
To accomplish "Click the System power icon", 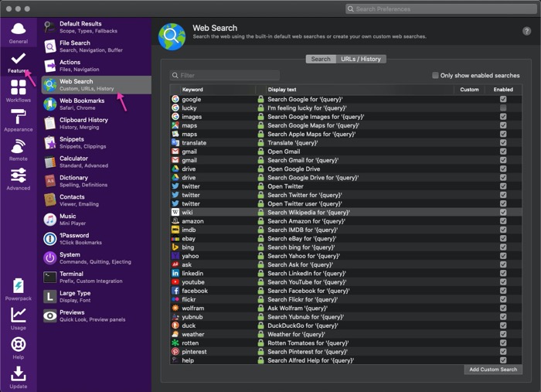I will coord(50,258).
